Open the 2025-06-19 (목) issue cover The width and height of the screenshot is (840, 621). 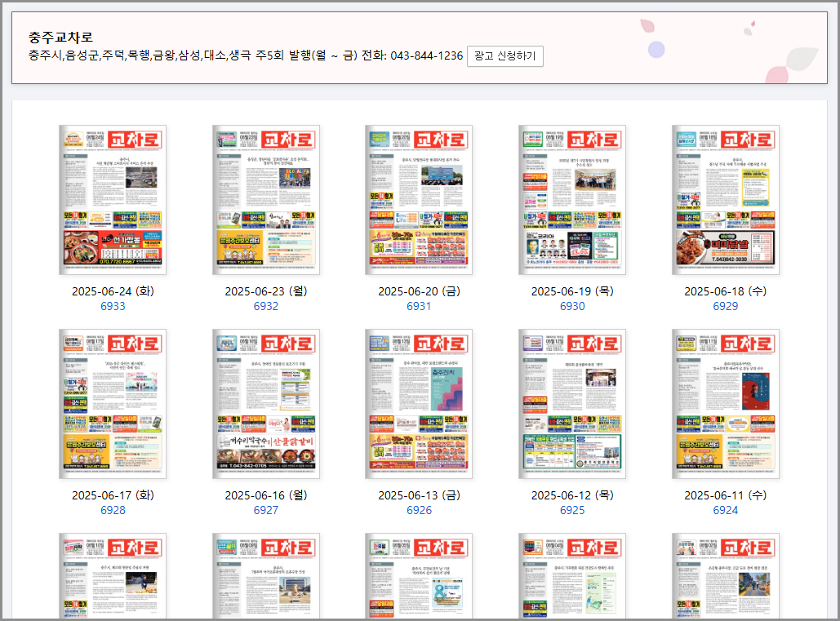click(572, 200)
